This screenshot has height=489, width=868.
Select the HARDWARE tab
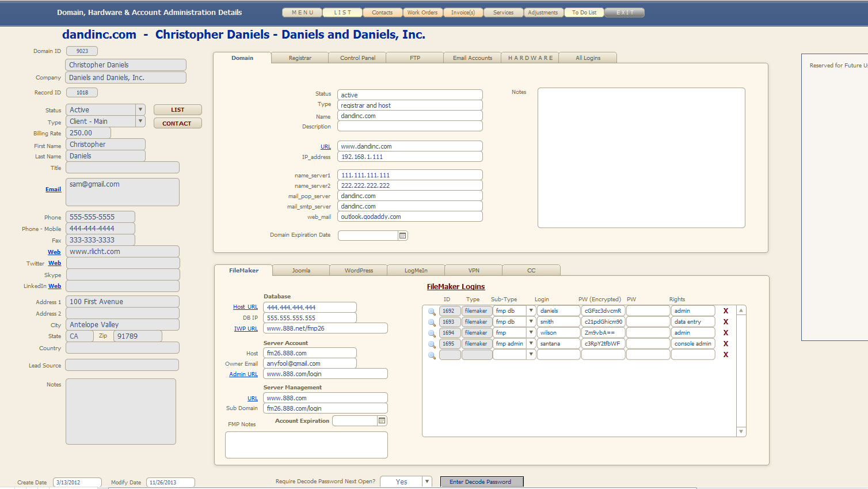point(530,58)
